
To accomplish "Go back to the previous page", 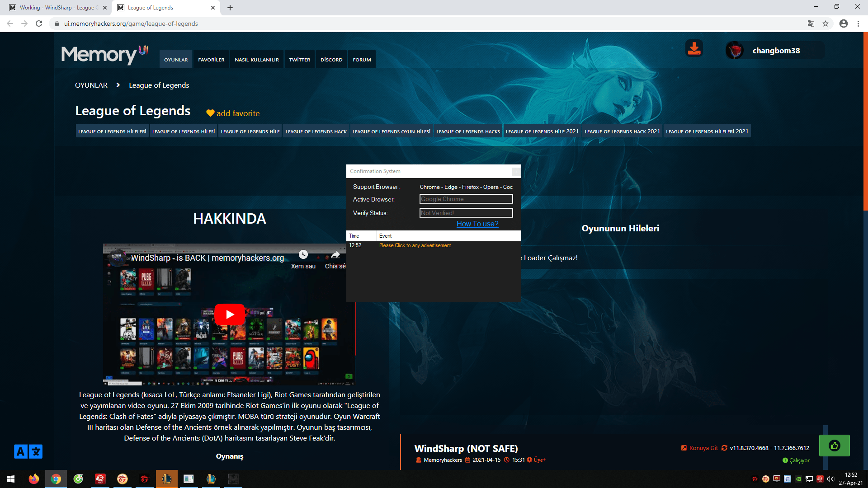I will (x=10, y=23).
